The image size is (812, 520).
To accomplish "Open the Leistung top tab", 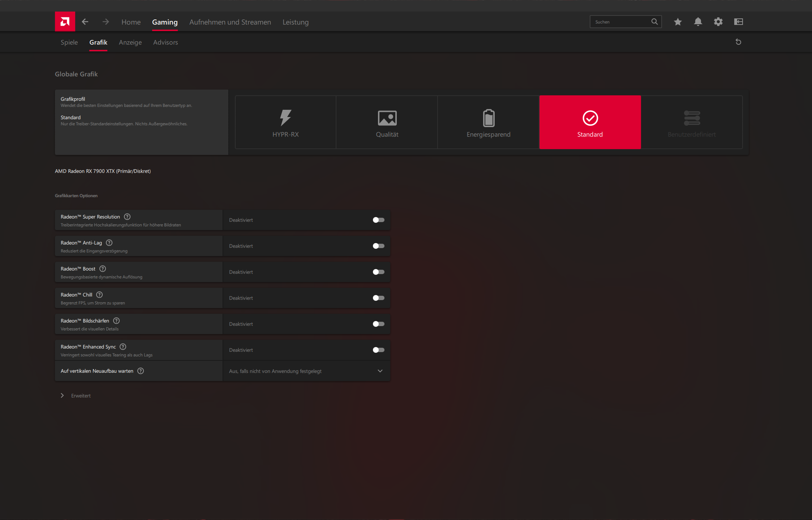I will point(295,22).
